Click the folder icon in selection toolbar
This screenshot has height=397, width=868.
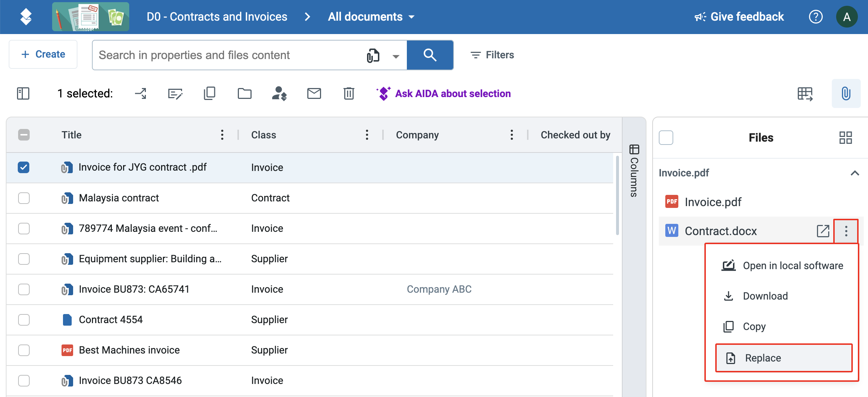(245, 93)
